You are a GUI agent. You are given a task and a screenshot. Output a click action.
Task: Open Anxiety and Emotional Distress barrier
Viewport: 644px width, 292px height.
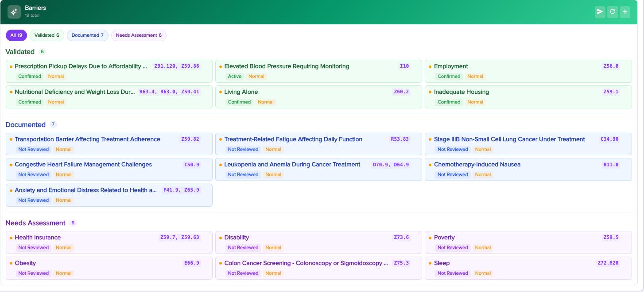(x=109, y=195)
